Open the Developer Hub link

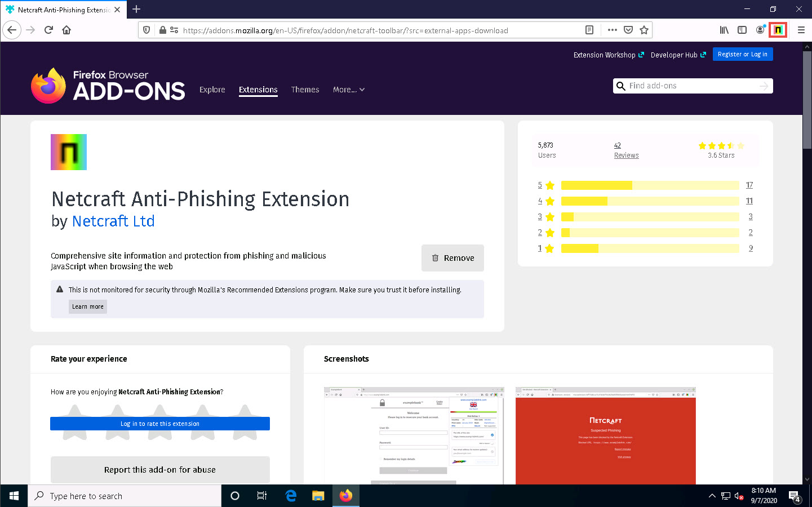(x=678, y=55)
